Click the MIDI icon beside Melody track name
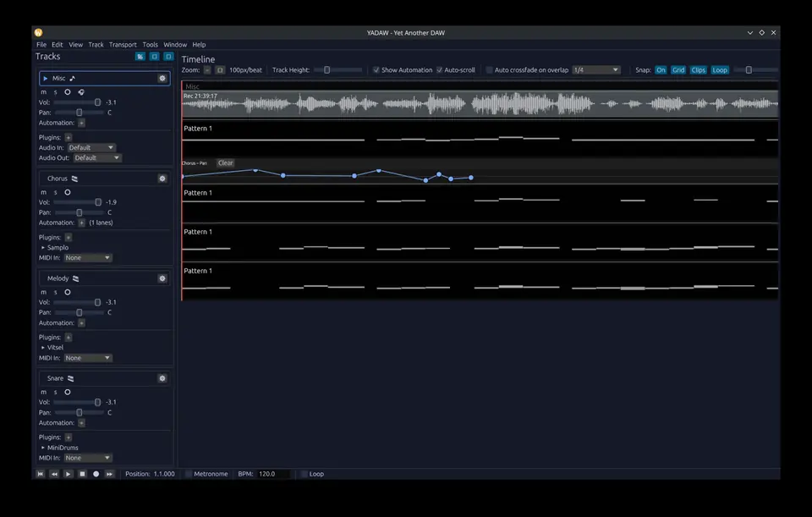812x517 pixels. 75,278
